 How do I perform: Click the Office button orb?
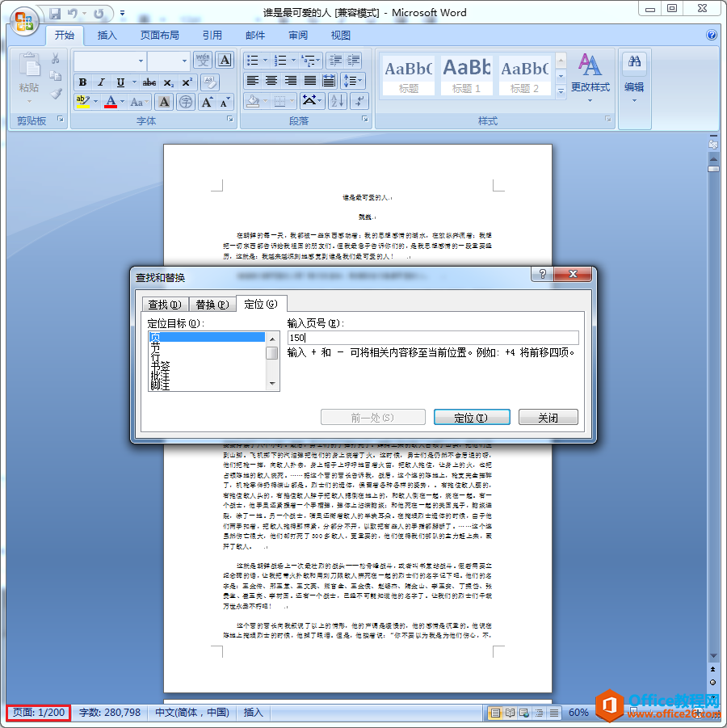[x=24, y=21]
